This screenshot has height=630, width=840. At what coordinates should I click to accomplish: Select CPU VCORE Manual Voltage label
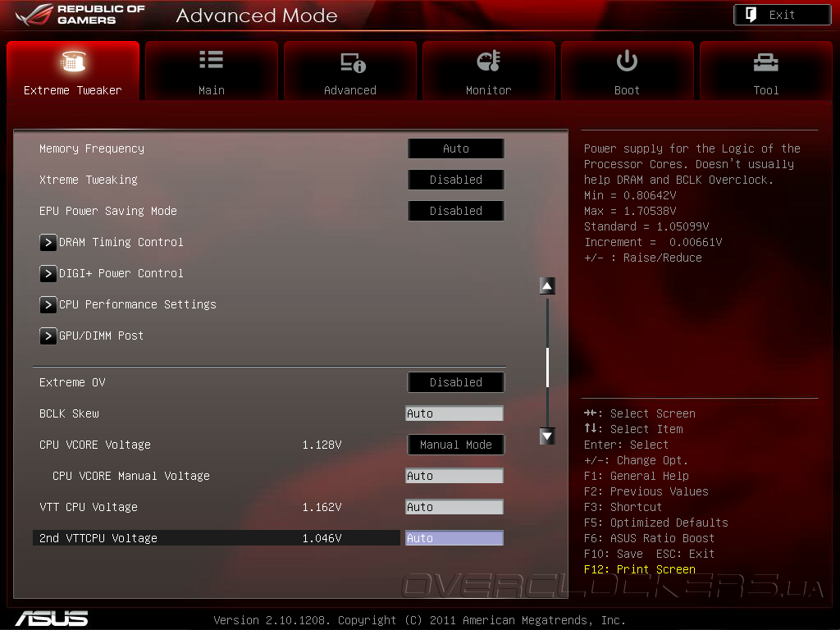coord(131,476)
